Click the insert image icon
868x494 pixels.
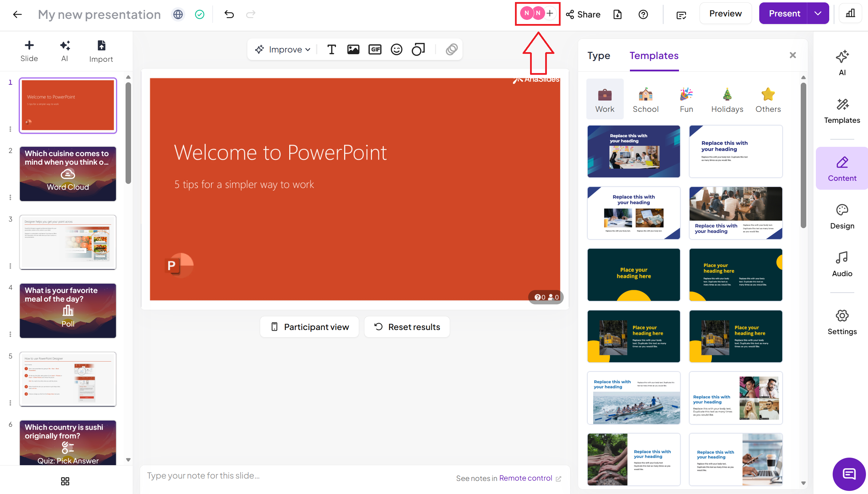(x=353, y=49)
